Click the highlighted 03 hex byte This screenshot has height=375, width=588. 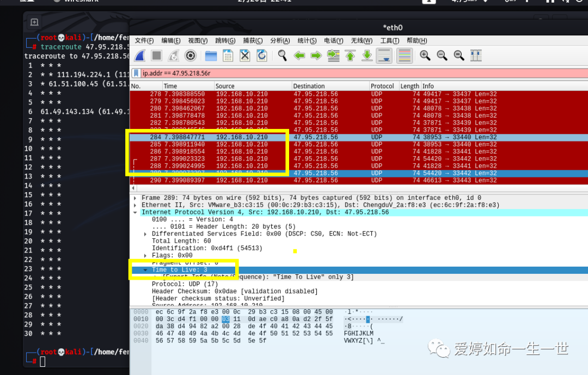(x=225, y=319)
